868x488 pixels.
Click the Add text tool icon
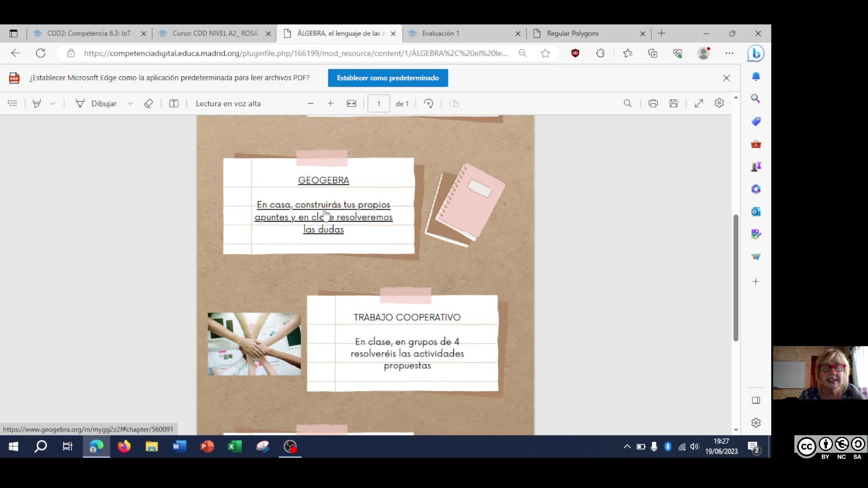(174, 103)
